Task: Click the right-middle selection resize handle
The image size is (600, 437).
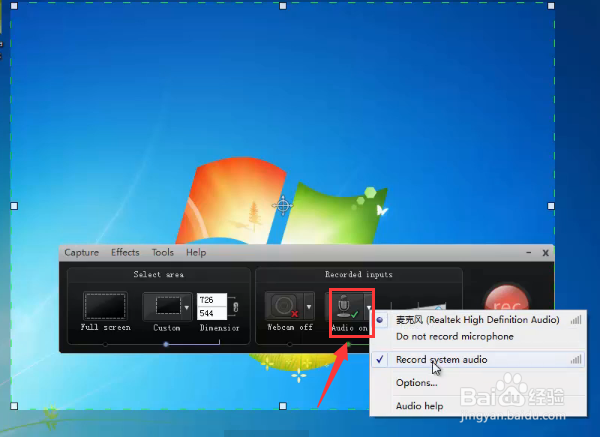Action: tap(551, 206)
